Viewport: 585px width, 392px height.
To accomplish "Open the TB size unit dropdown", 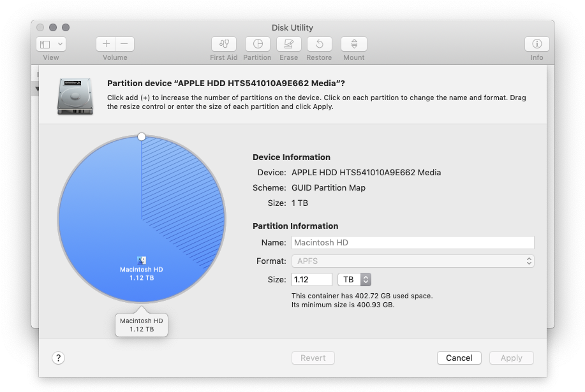I will [x=355, y=279].
